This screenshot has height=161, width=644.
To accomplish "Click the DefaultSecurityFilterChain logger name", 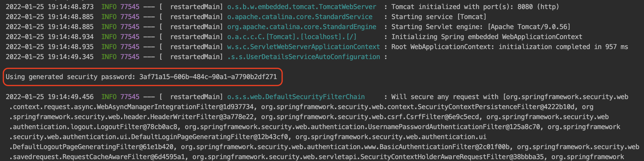I will pos(296,97).
